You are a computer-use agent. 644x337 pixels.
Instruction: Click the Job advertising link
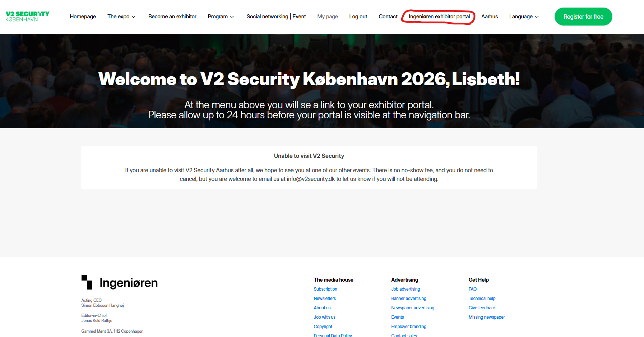pyautogui.click(x=405, y=289)
